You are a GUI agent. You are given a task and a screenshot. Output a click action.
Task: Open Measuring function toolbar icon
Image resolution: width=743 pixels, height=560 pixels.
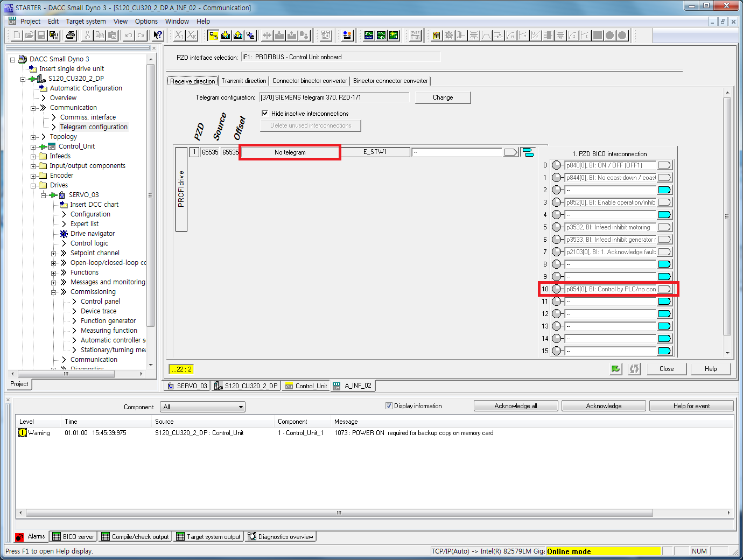[x=394, y=35]
